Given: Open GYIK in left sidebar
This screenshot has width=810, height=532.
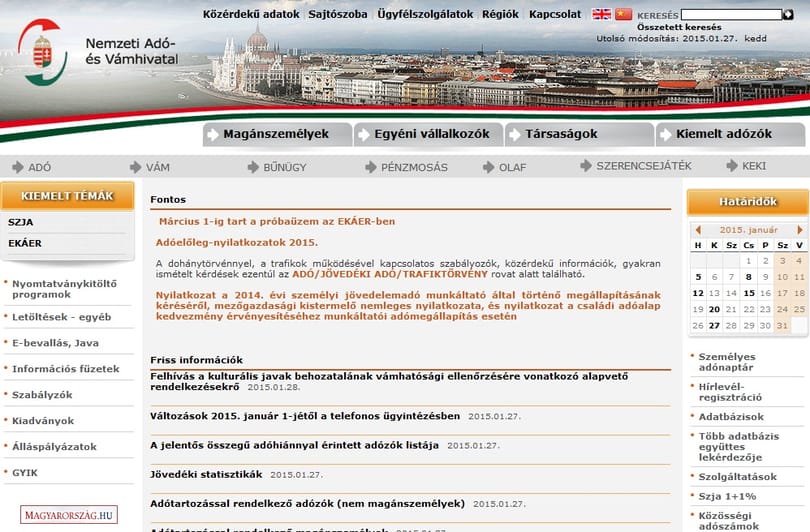Looking at the screenshot, I should tap(25, 473).
